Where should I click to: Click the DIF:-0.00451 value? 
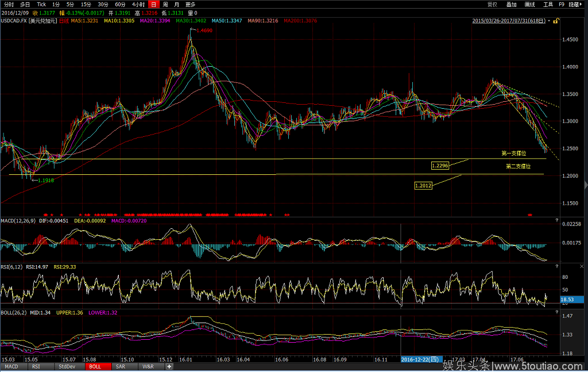point(53,221)
